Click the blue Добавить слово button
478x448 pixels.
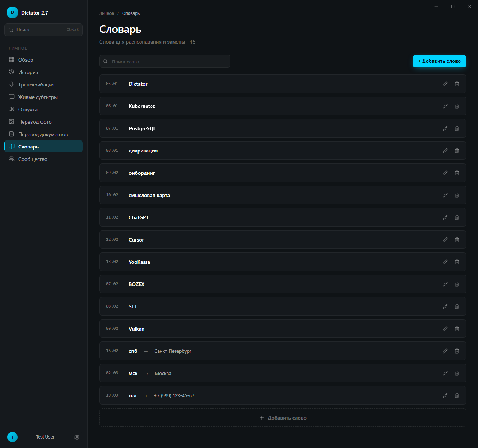click(439, 61)
